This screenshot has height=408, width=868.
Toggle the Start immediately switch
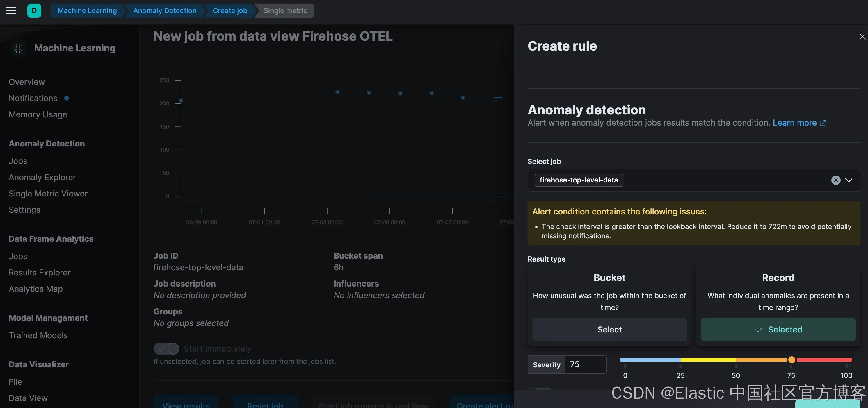(166, 349)
